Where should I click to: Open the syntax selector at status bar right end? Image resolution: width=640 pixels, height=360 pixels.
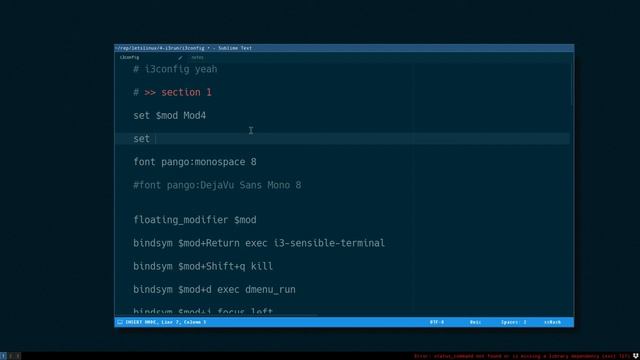pyautogui.click(x=552, y=322)
